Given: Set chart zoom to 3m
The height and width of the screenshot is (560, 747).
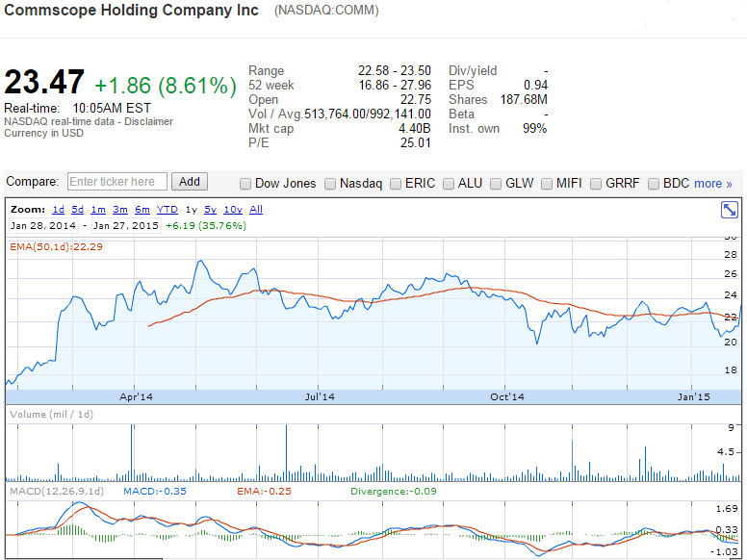Looking at the screenshot, I should [120, 210].
